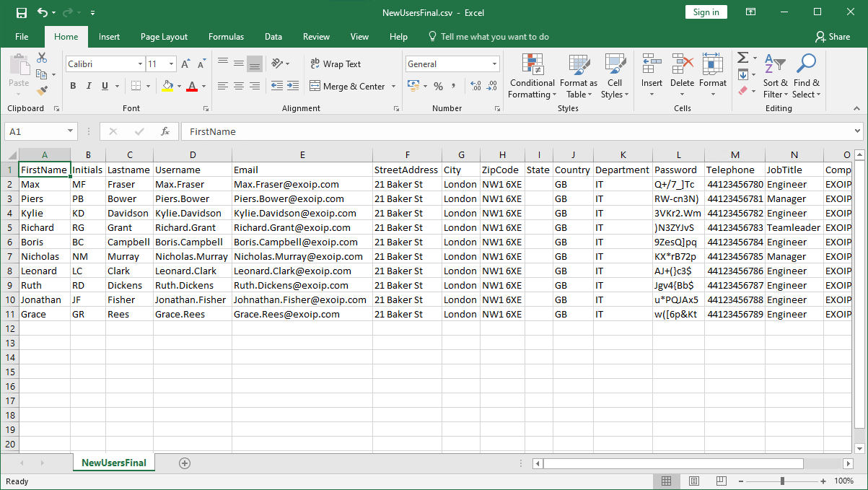
Task: Click the AutoSum icon
Action: 742,58
